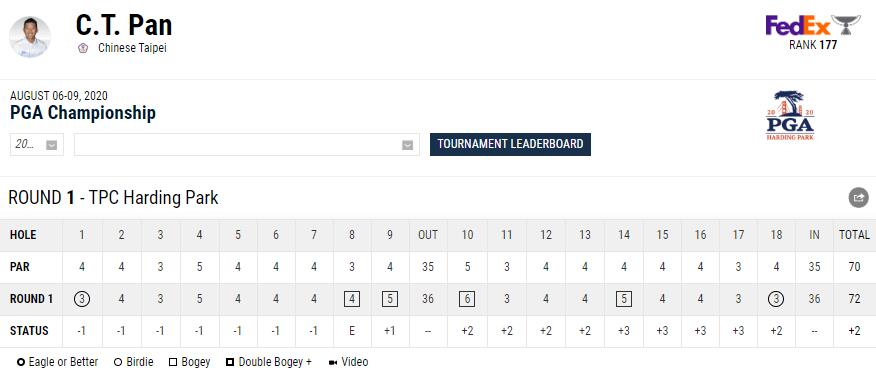Screen dimensions: 876x376
Task: Click the boxed 5 on hole 14
Action: 623,299
